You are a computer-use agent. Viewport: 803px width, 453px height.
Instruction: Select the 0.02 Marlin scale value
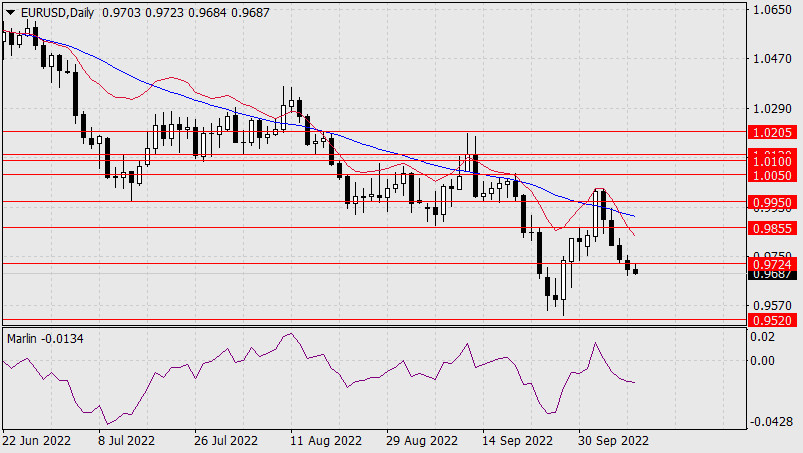[762, 337]
